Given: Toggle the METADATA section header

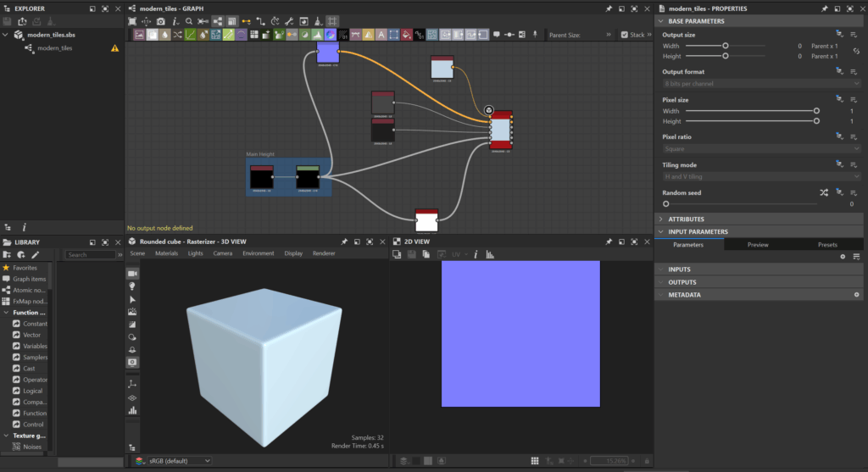Looking at the screenshot, I should [x=759, y=295].
